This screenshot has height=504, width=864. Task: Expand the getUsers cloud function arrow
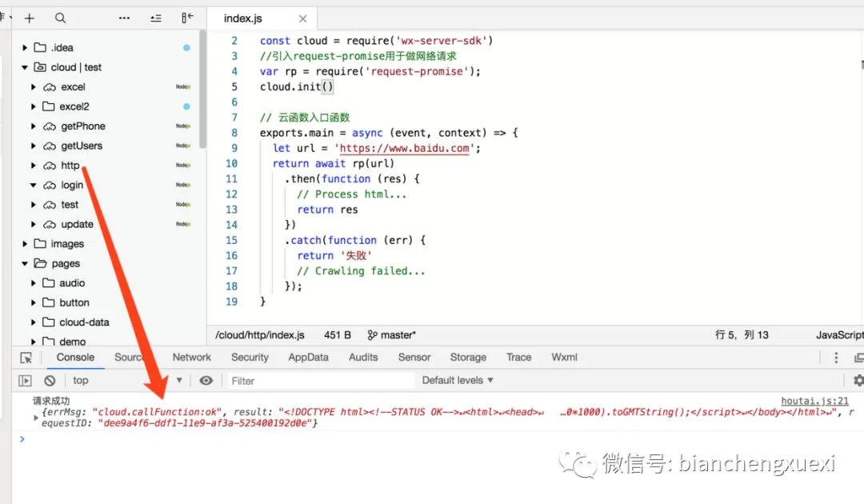point(34,146)
